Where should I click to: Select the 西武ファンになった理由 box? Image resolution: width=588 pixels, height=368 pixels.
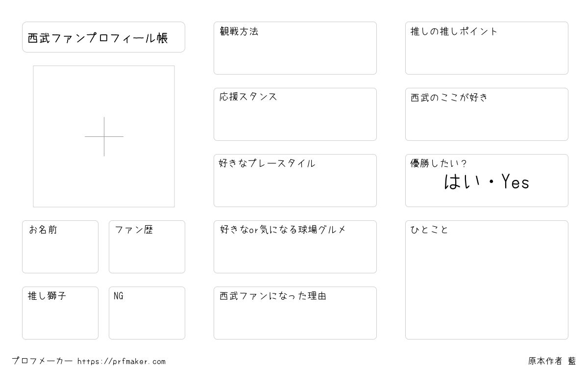pyautogui.click(x=295, y=313)
